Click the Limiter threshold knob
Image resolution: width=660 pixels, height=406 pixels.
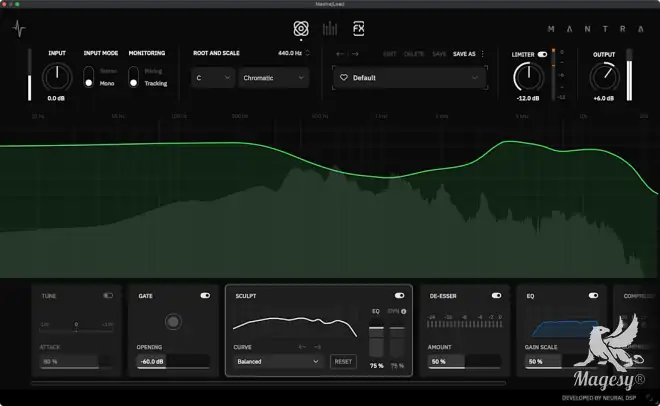pyautogui.click(x=529, y=77)
